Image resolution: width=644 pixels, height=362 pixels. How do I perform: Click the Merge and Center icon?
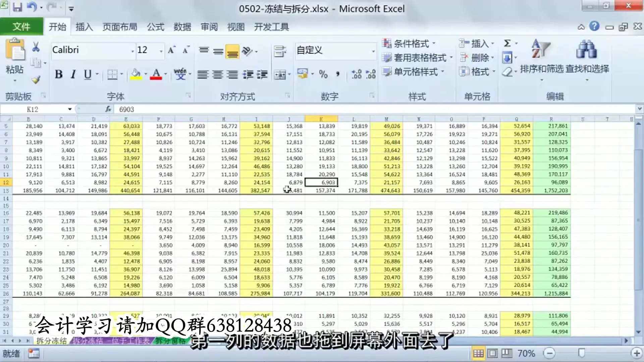pos(279,74)
